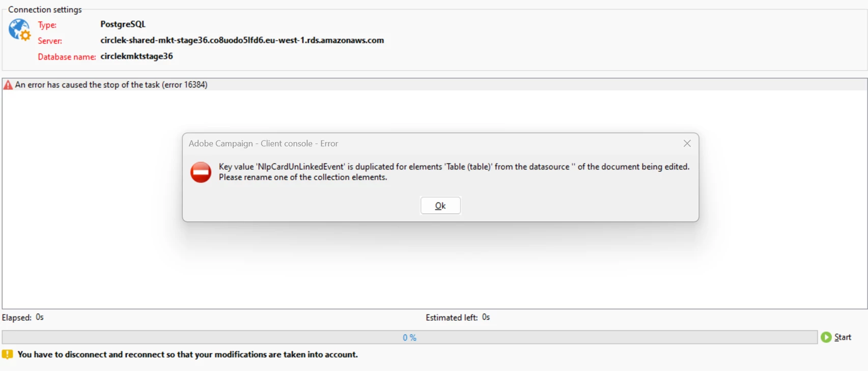Click the Database name: label
This screenshot has height=371, width=868.
pos(67,57)
